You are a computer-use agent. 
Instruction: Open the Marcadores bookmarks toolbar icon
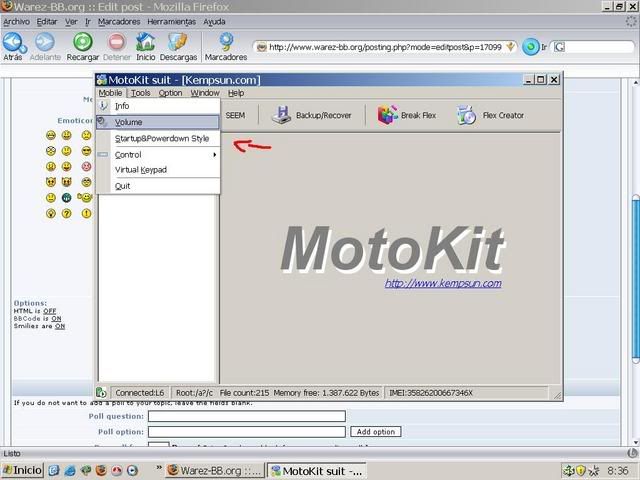coord(226,42)
